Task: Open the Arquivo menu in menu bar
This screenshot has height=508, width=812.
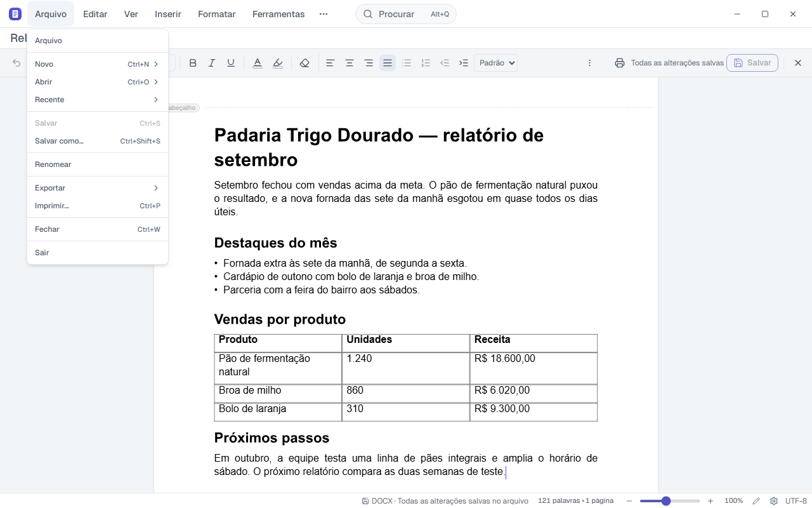Action: pyautogui.click(x=51, y=14)
